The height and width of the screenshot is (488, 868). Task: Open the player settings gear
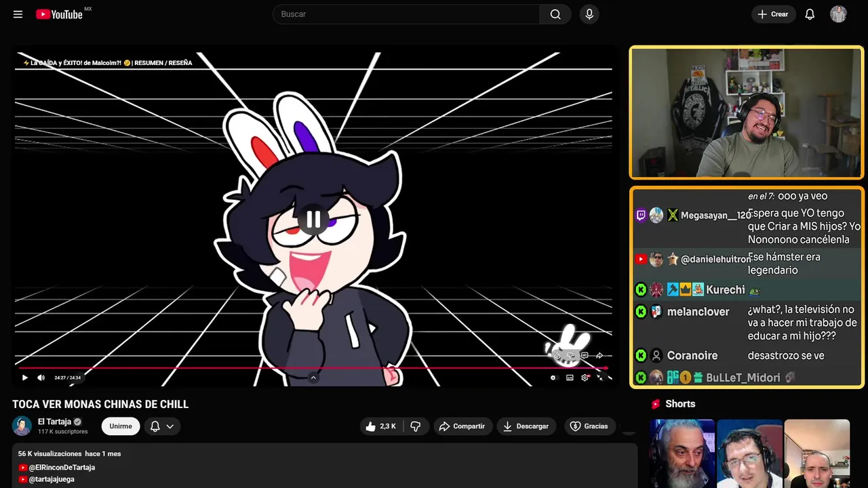[585, 378]
